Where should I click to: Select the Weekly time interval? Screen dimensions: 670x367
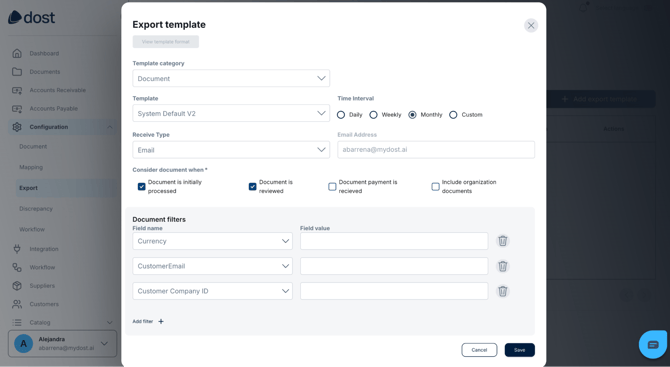(x=373, y=115)
